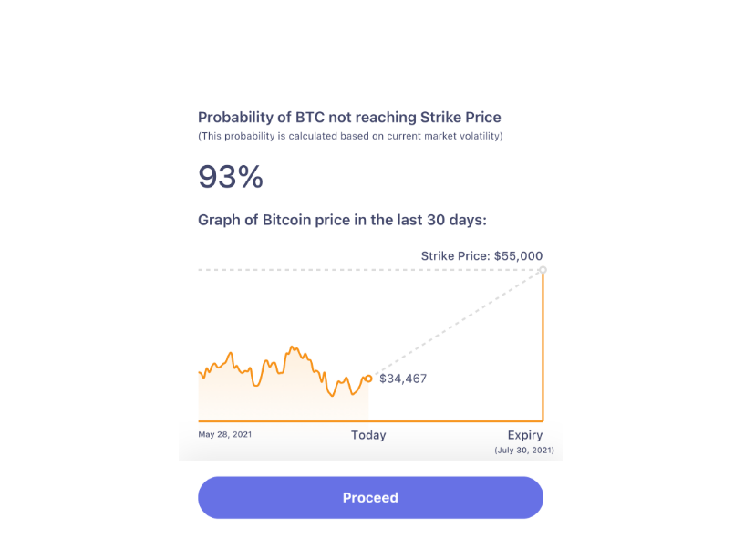Click the grey strike price endpoint circle
Screen dimensions: 755x560
[x=543, y=270]
